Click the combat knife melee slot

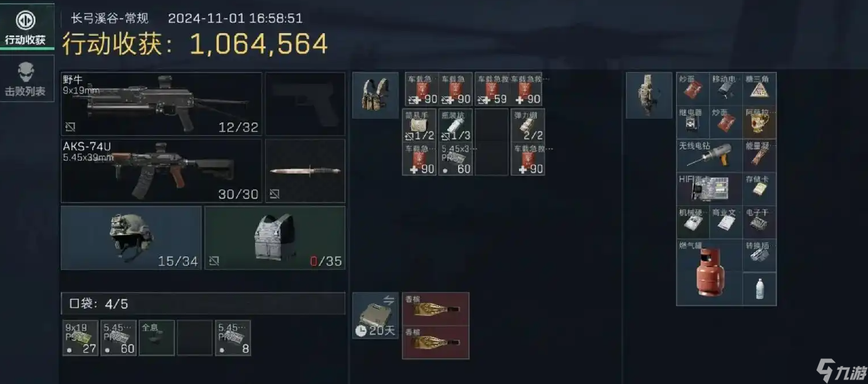pos(305,171)
